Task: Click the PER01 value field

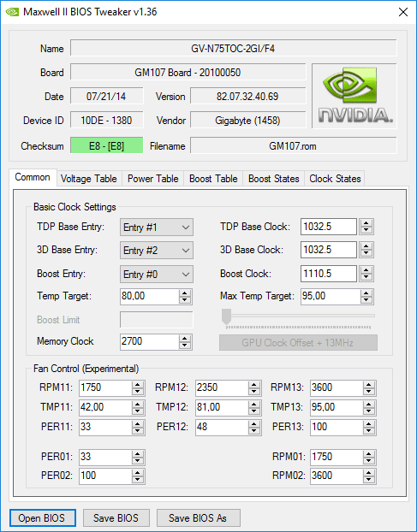Action: click(105, 457)
